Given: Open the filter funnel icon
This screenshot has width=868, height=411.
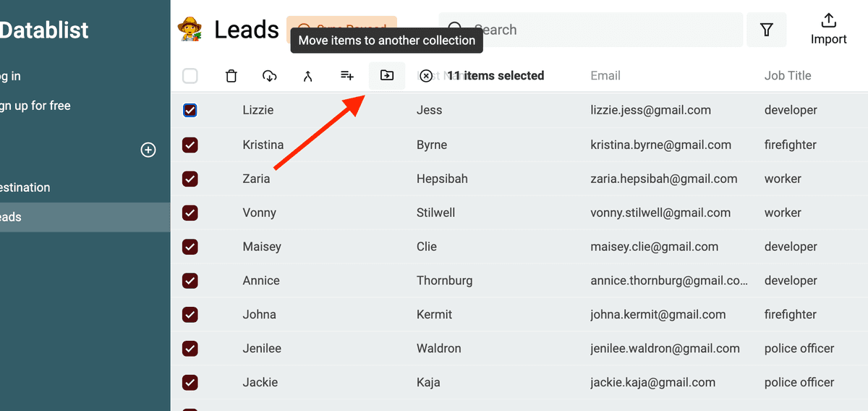Looking at the screenshot, I should [x=767, y=30].
